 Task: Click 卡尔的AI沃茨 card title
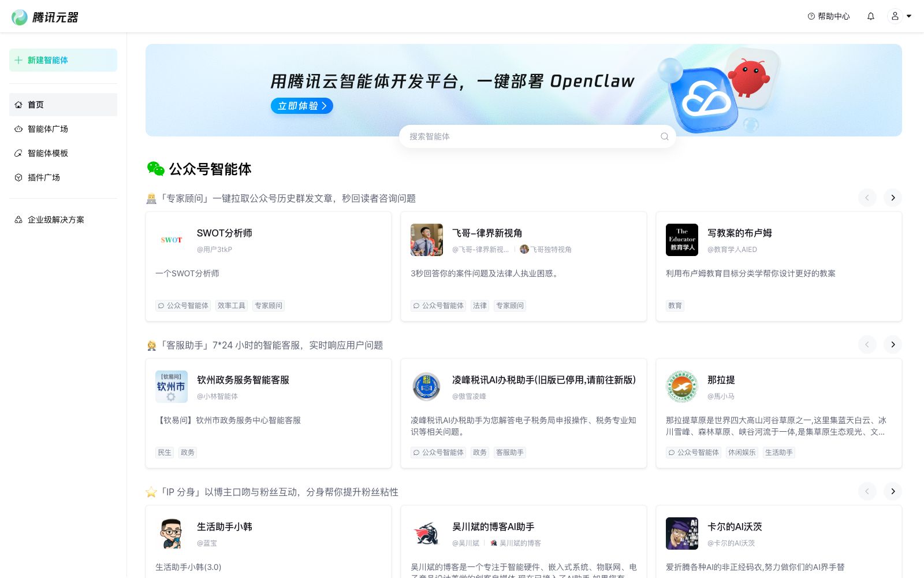735,527
